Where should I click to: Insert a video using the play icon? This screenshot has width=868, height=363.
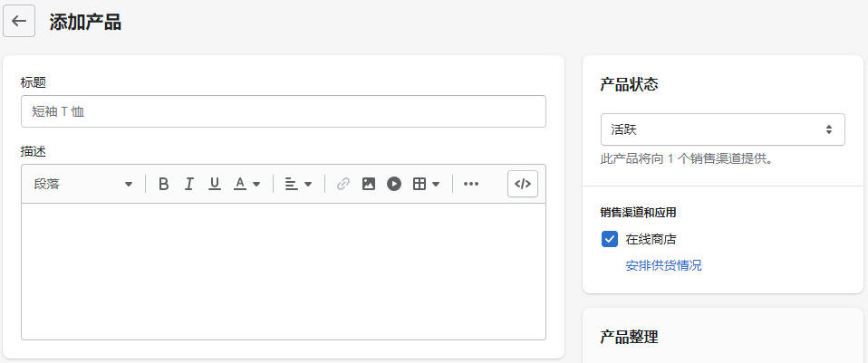coord(393,184)
